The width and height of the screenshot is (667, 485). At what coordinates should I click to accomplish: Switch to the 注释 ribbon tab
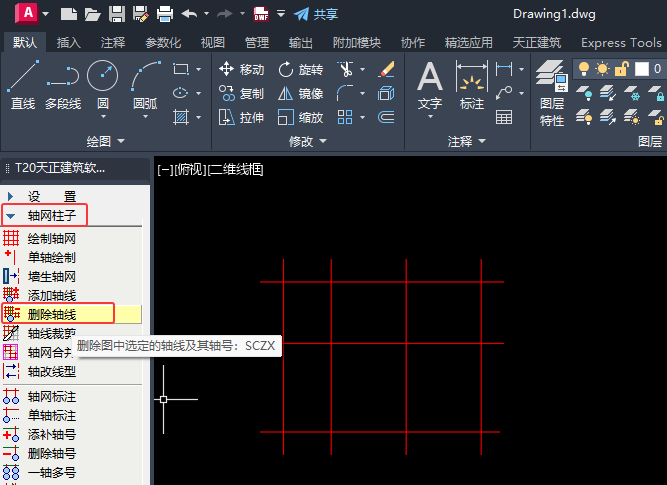pos(113,43)
